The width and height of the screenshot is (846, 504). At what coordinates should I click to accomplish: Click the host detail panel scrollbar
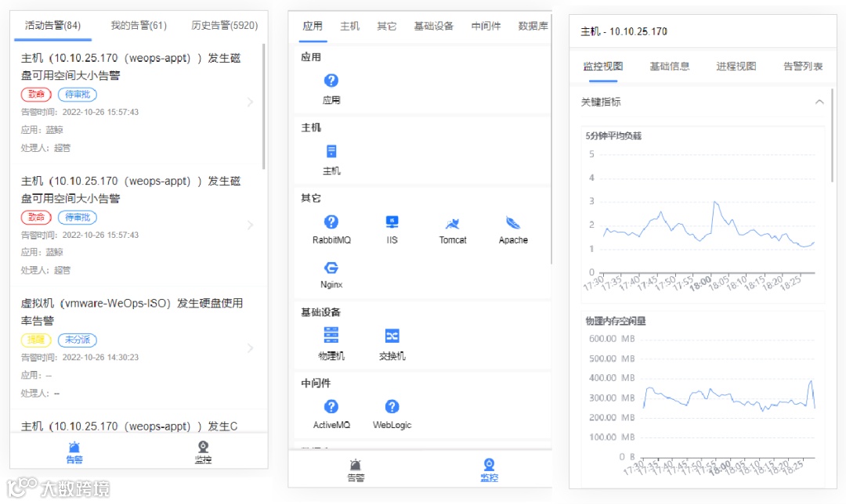(833, 135)
